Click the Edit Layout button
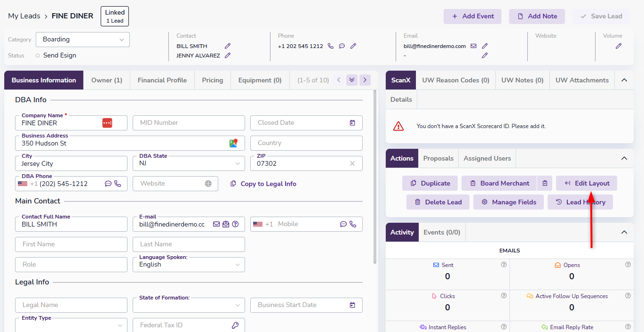 pos(587,183)
